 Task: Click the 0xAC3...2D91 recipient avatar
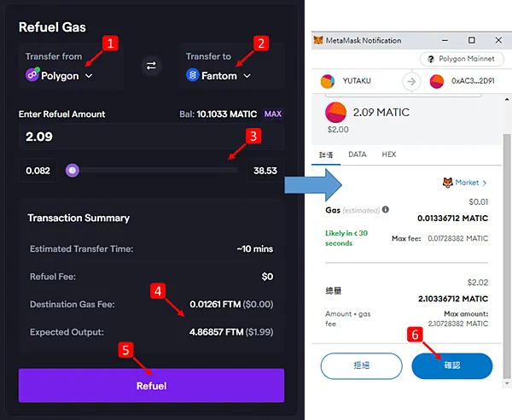coord(437,81)
